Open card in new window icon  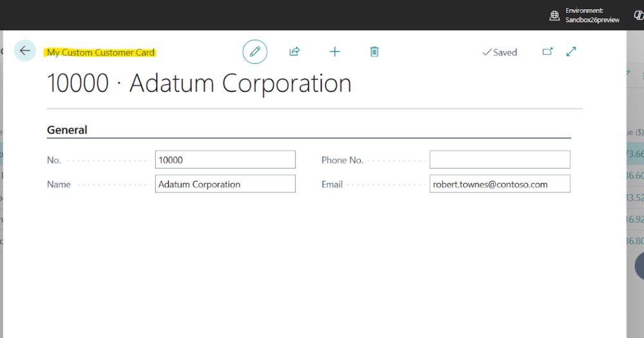click(x=547, y=52)
